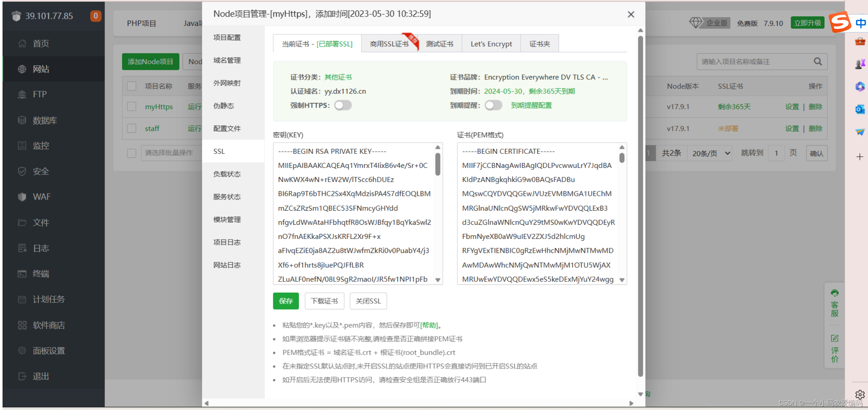This screenshot has height=410, width=868.
Task: Open browser sidebar settings gear
Action: [860, 394]
